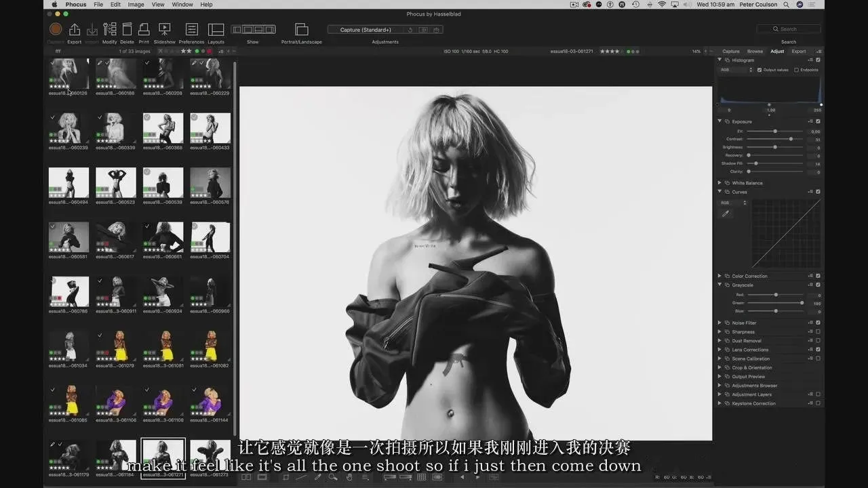Viewport: 868px width, 488px height.
Task: Enable the Sharpness checkbox
Action: coord(818,332)
